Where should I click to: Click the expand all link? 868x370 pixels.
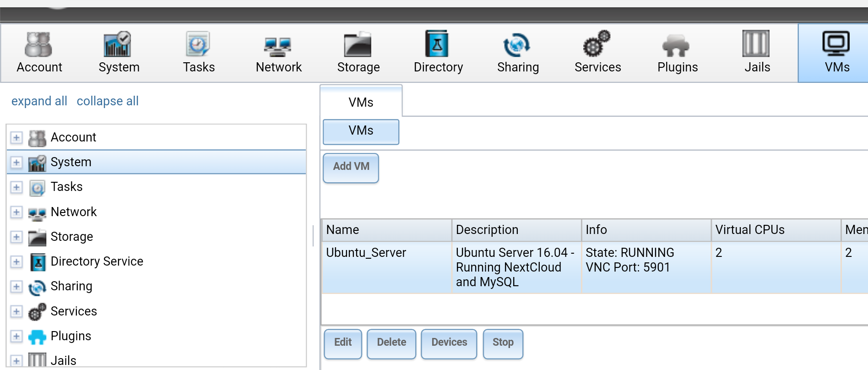[x=39, y=101]
